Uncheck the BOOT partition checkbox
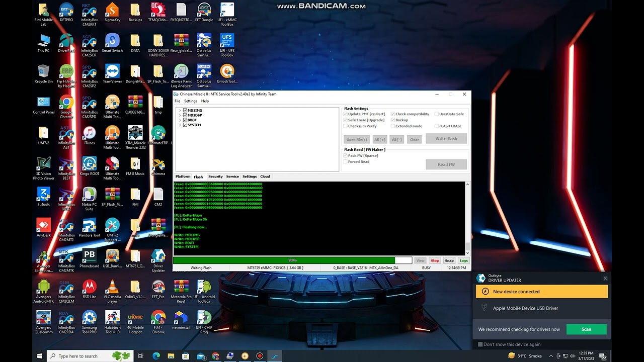The image size is (644, 362). [185, 120]
